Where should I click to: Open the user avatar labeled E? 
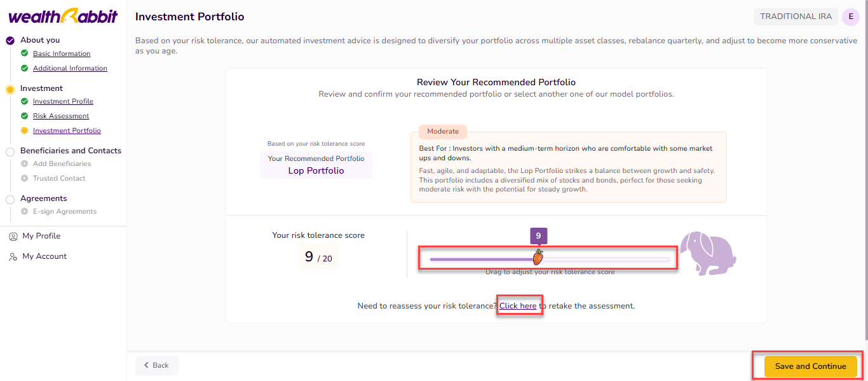point(850,17)
